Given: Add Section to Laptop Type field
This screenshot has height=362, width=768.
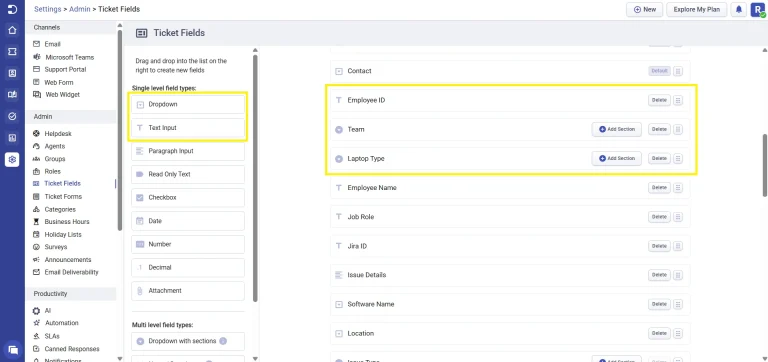Looking at the screenshot, I should [x=617, y=159].
